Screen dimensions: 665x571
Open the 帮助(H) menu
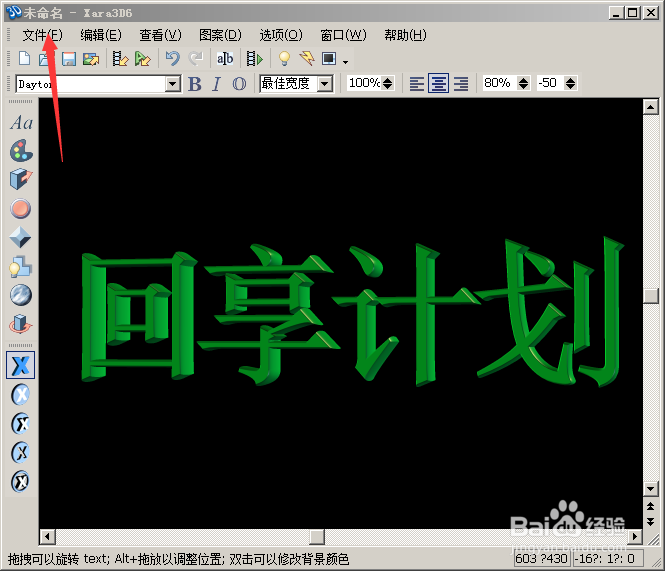tap(405, 35)
